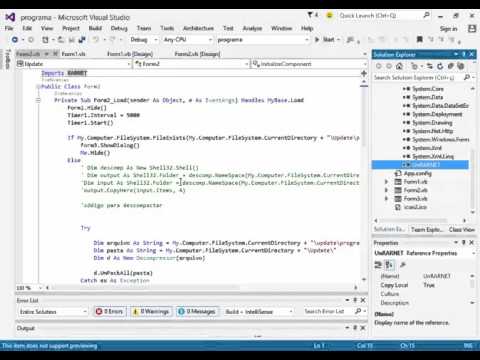Screen dimensions: 480x360
Task: Select the System.Drawing reference
Action: point(432,123)
